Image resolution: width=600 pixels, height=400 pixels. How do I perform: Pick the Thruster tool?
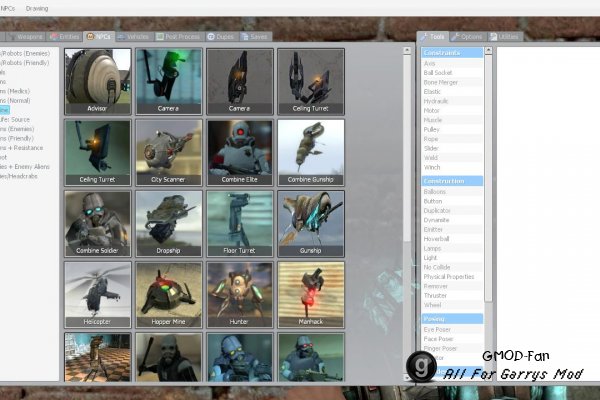point(452,296)
